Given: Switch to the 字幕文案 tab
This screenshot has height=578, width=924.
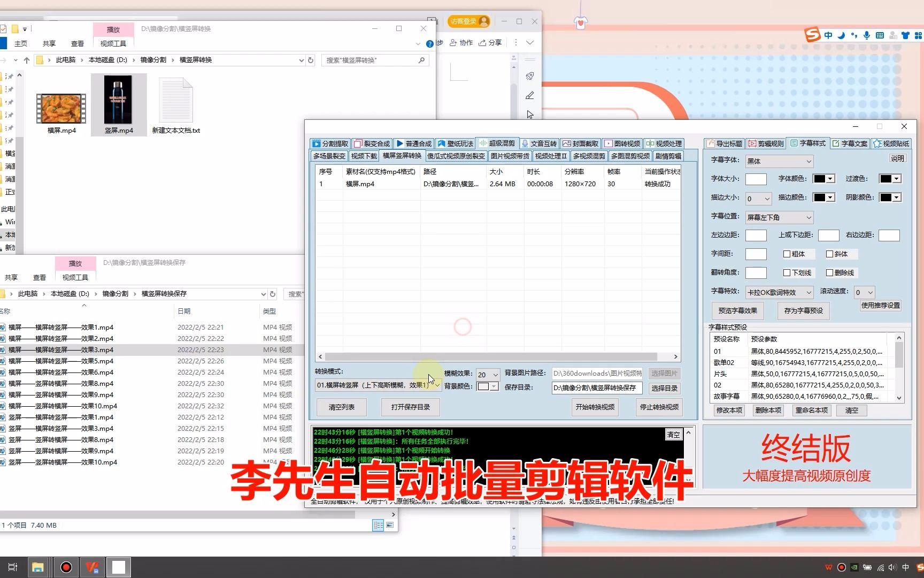Looking at the screenshot, I should pos(850,143).
